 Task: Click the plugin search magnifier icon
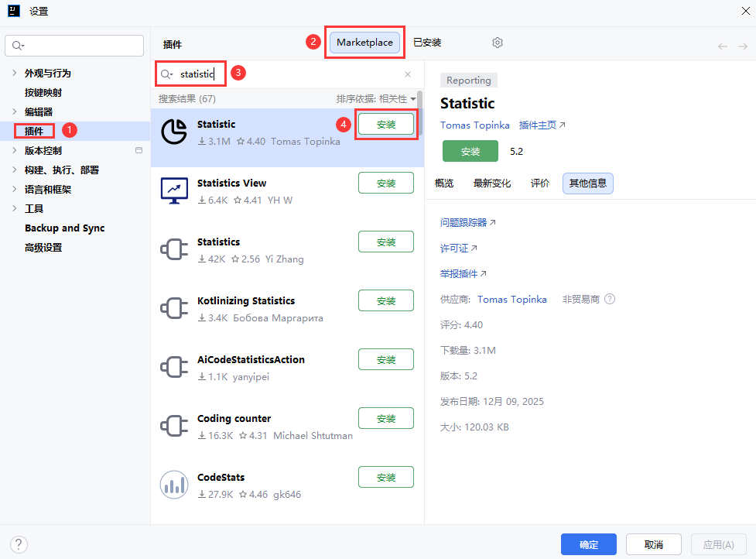tap(166, 74)
